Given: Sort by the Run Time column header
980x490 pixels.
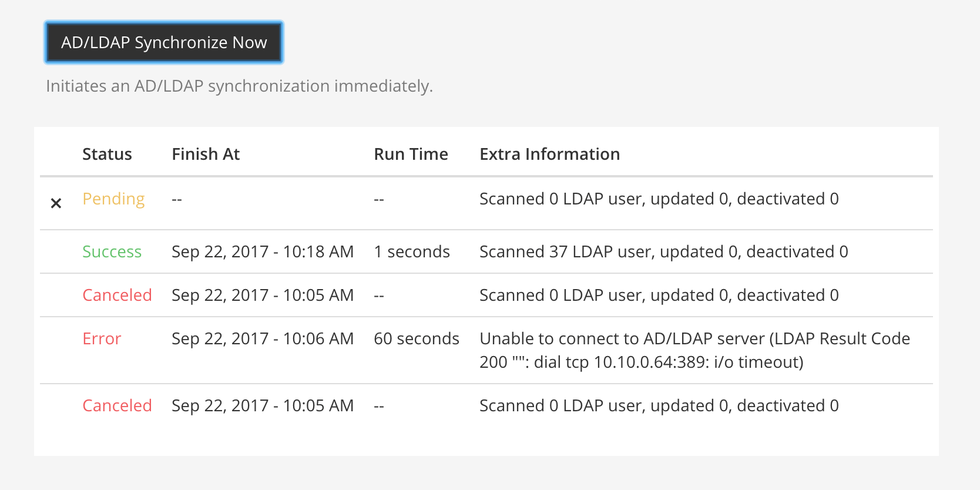Looking at the screenshot, I should (x=411, y=153).
